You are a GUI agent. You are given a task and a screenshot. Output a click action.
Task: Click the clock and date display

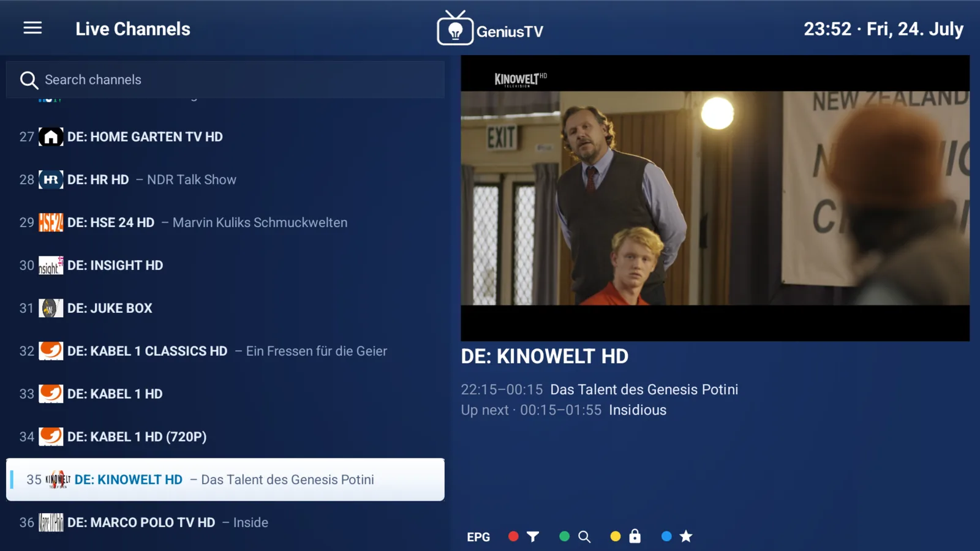tap(883, 29)
